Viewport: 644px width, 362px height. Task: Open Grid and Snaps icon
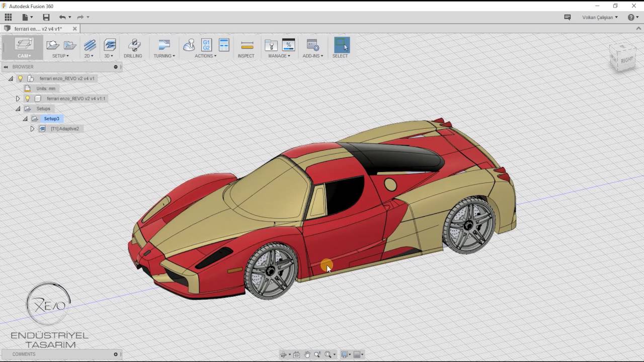pyautogui.click(x=357, y=354)
